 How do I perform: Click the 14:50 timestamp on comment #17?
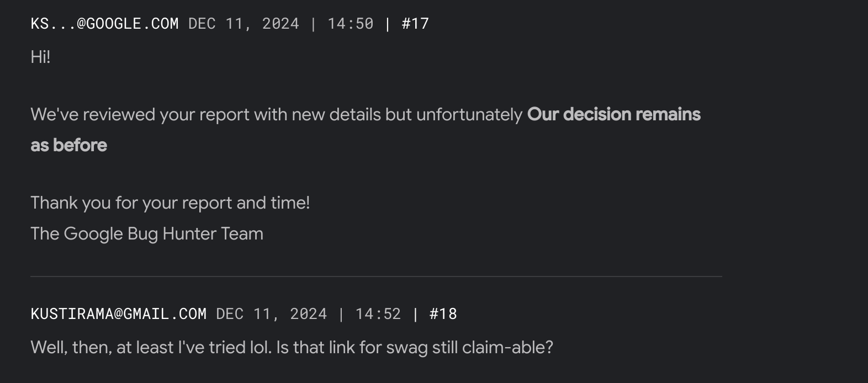point(350,24)
